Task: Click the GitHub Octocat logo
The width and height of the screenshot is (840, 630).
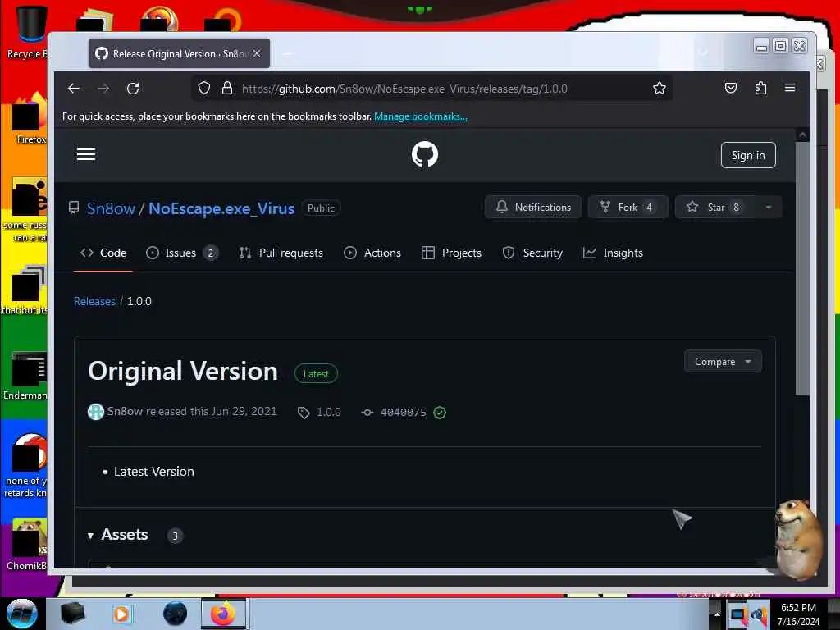Action: (425, 154)
